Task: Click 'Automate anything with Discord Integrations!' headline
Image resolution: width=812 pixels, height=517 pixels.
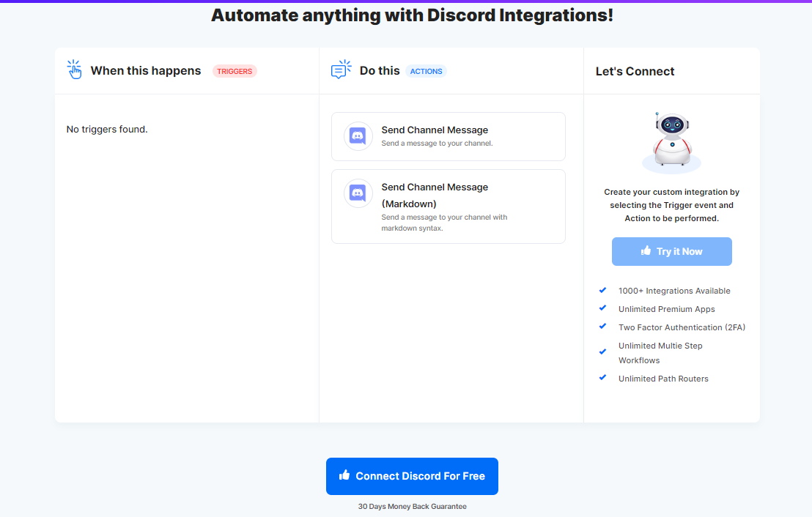Action: point(412,15)
